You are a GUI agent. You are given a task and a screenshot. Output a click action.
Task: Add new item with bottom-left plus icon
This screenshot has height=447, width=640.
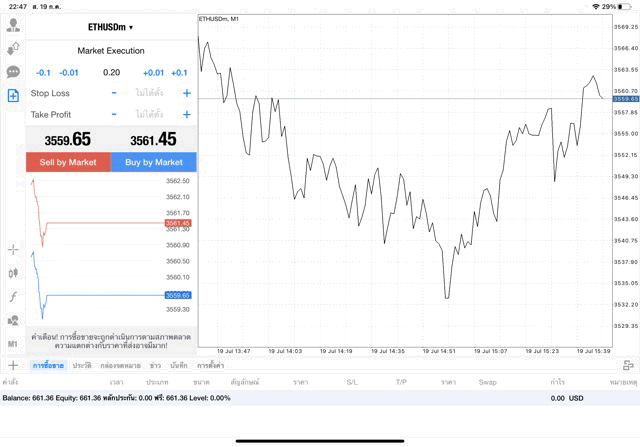pyautogui.click(x=13, y=366)
